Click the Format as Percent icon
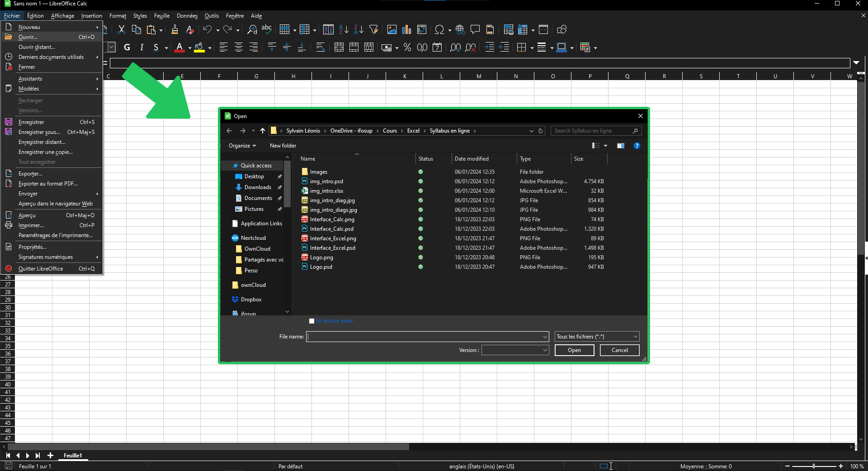The height and width of the screenshot is (471, 868). (407, 48)
